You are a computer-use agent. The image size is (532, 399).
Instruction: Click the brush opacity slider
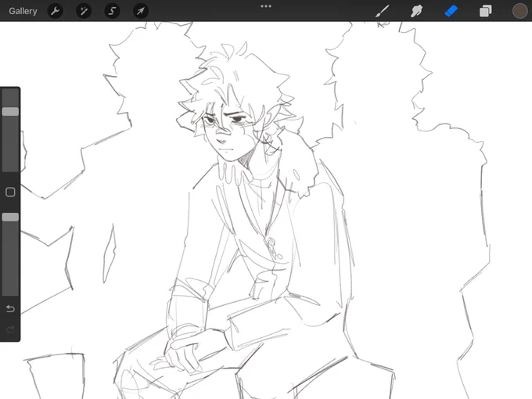10,254
